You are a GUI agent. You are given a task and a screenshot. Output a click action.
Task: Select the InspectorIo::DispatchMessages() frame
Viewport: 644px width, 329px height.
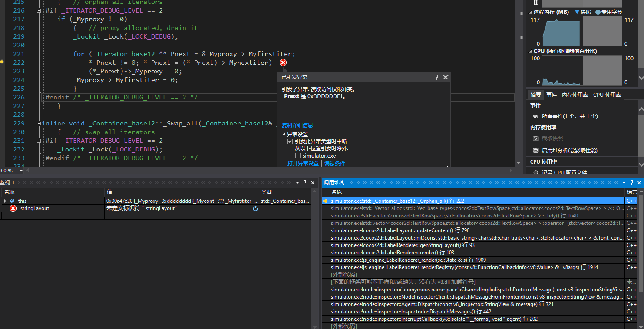point(477,312)
